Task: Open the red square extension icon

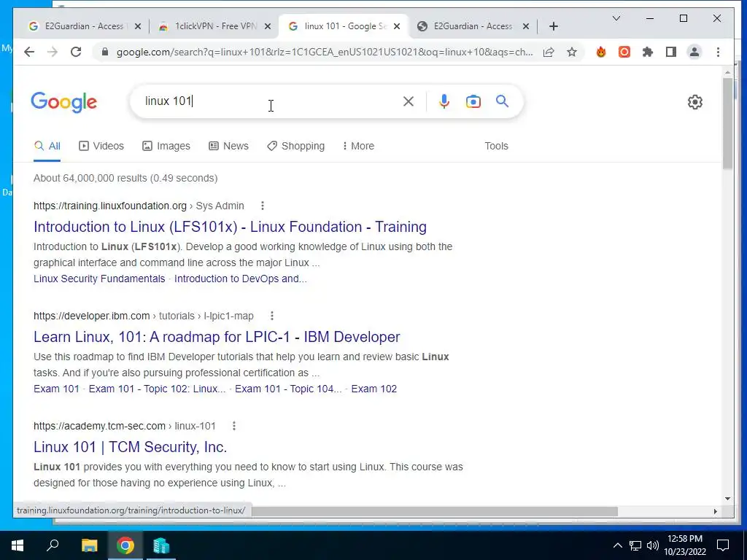Action: [624, 52]
